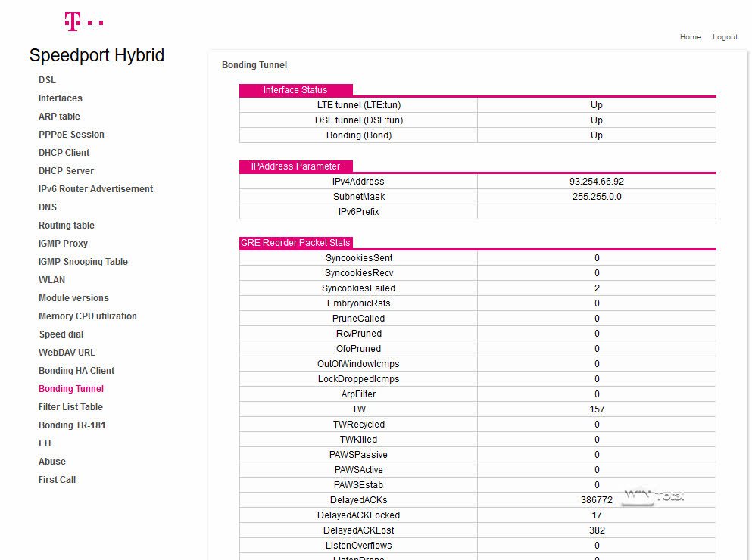Click the ArpFilter label
Viewport: 752px width, 560px height.
point(359,394)
